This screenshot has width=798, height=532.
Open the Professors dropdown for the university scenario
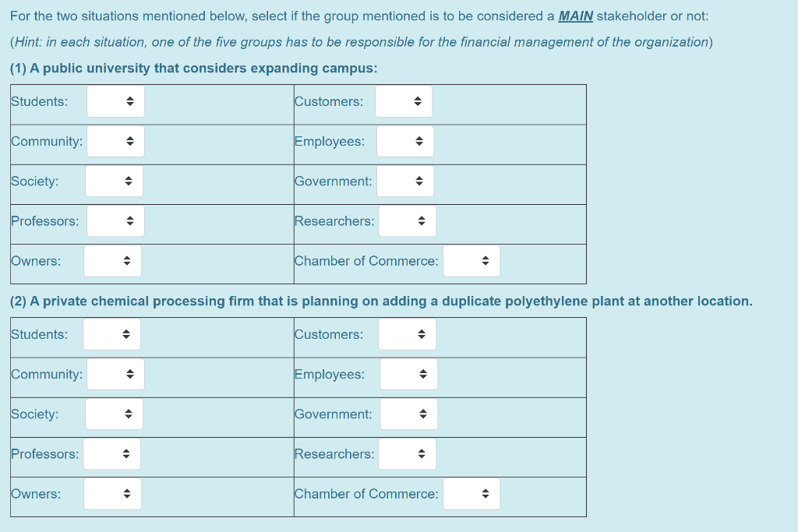point(115,220)
